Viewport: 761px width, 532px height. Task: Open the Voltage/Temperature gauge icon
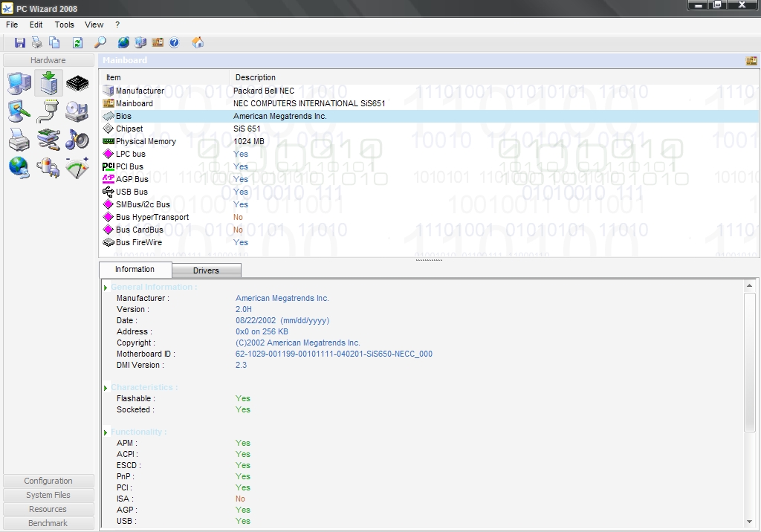[x=77, y=168]
